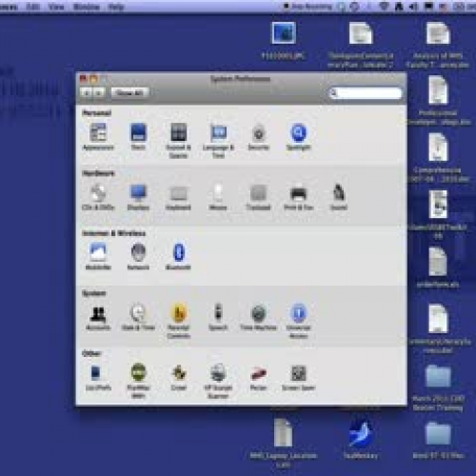Open HP Scanjet Scanner preferences
Image resolution: width=476 pixels, height=476 pixels.
point(218,381)
